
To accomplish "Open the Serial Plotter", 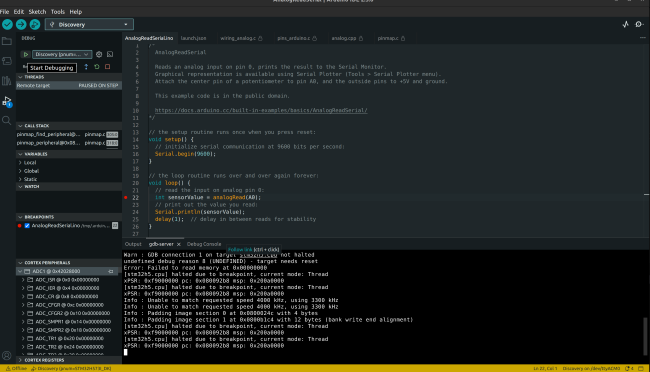I will pos(626,24).
